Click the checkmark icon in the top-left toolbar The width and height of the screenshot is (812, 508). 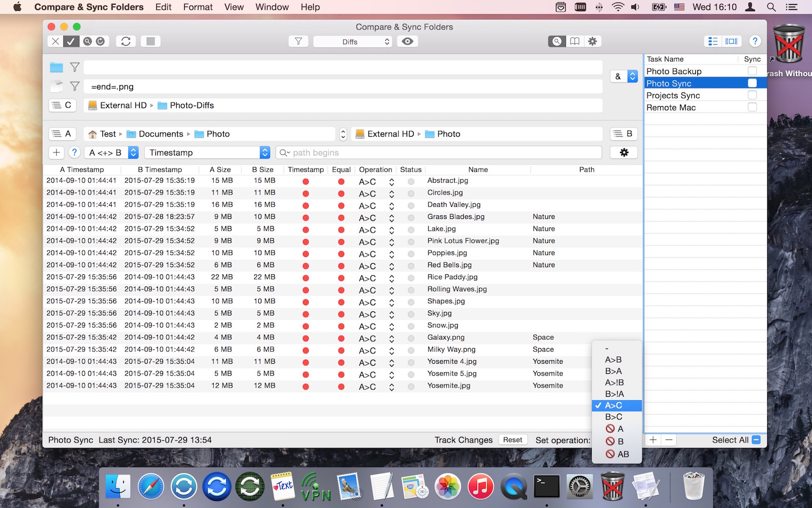coord(71,41)
